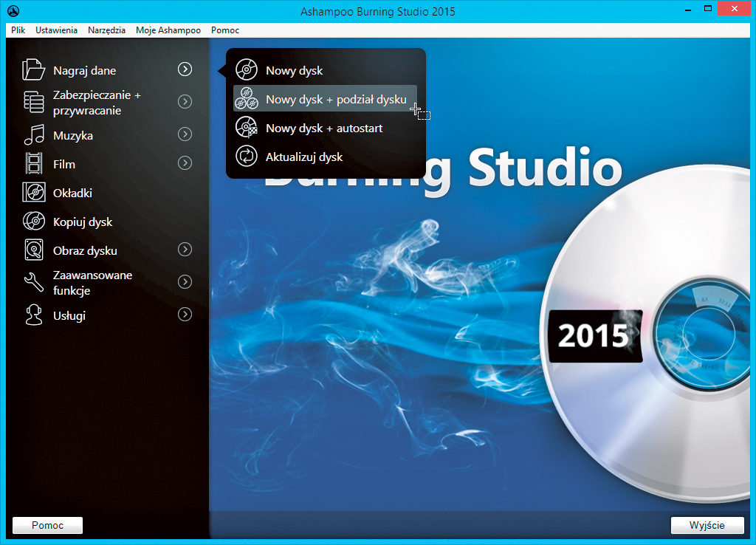Open the Narzędzia menu

106,30
